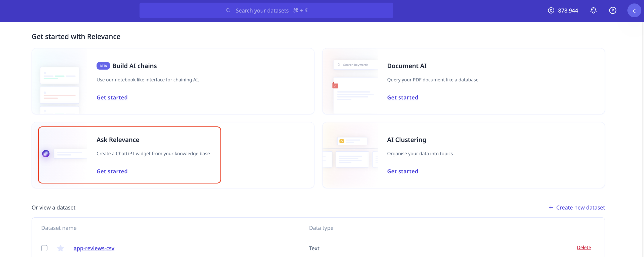Image resolution: width=644 pixels, height=257 pixels.
Task: Click the Dataset name column header
Action: [x=59, y=228]
